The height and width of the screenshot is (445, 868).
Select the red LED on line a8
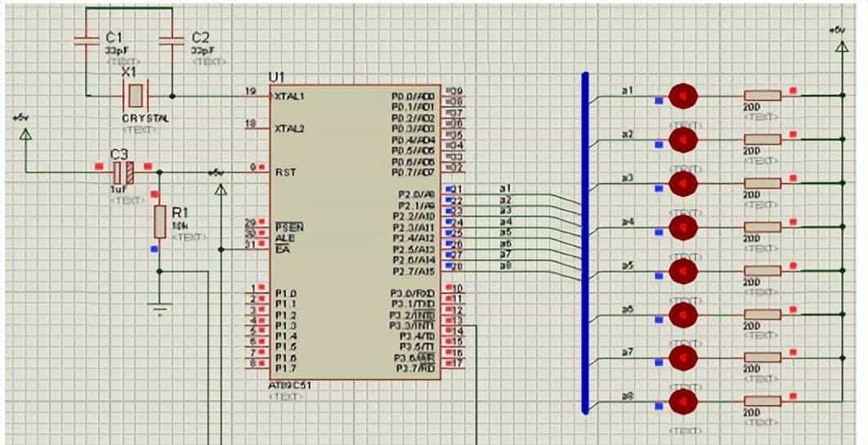coord(682,402)
